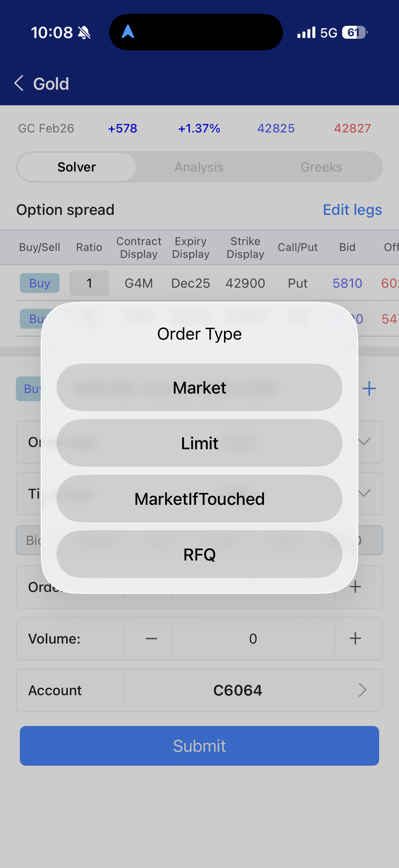The image size is (399, 868).
Task: Decrease Volume with the minus icon
Action: pos(151,639)
